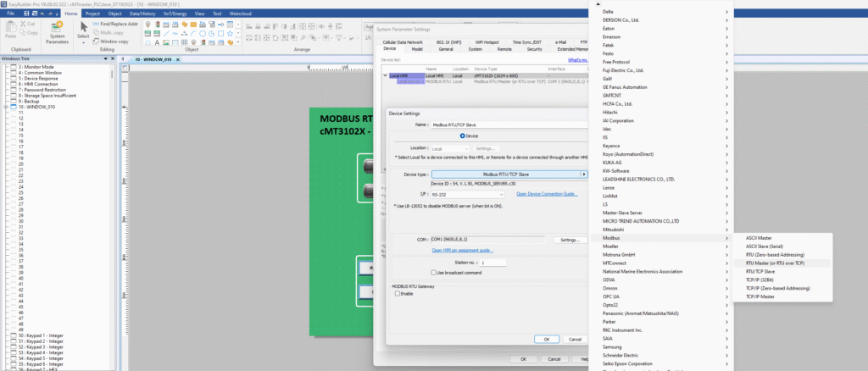Open the Device type dropdown arrow
868x371 pixels.
tap(583, 174)
